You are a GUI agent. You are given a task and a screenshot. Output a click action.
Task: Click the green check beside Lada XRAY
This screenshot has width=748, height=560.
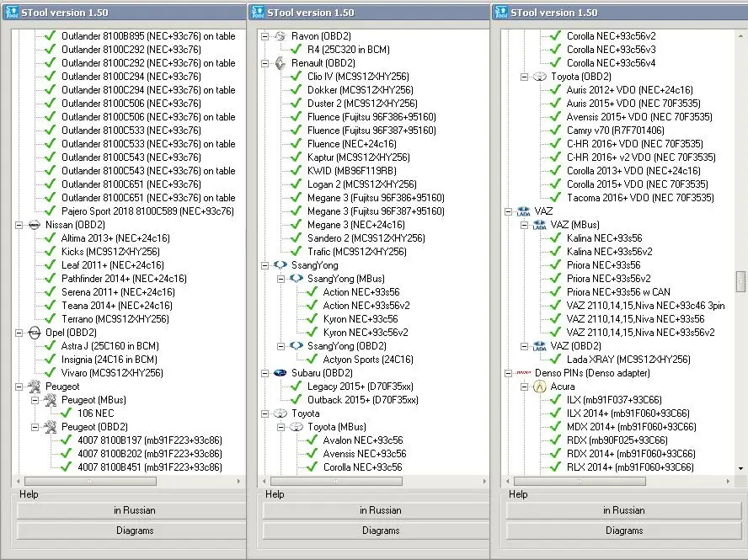coord(555,360)
